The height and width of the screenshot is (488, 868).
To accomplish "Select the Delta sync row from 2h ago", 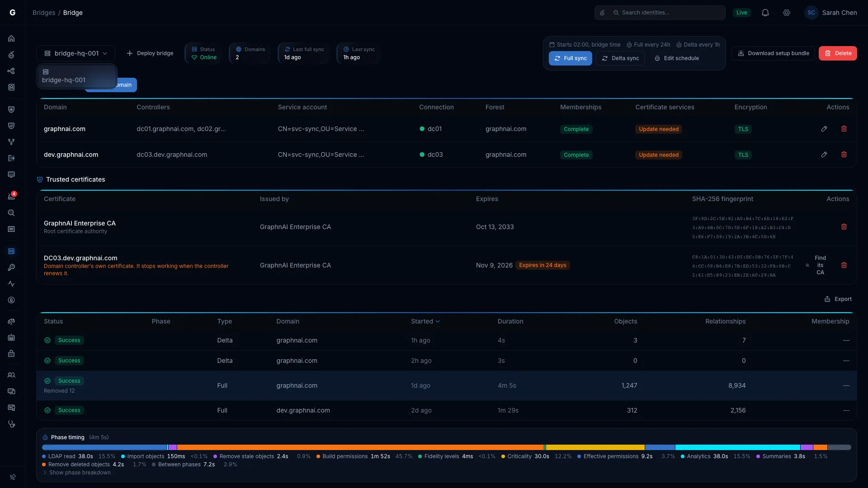I will coord(447,361).
